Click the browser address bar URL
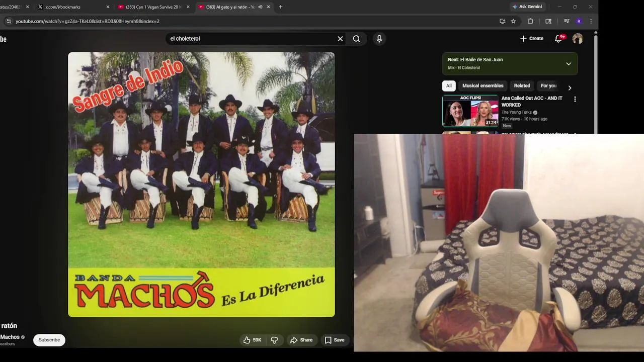Viewport: 644px width, 362px height. 88,21
